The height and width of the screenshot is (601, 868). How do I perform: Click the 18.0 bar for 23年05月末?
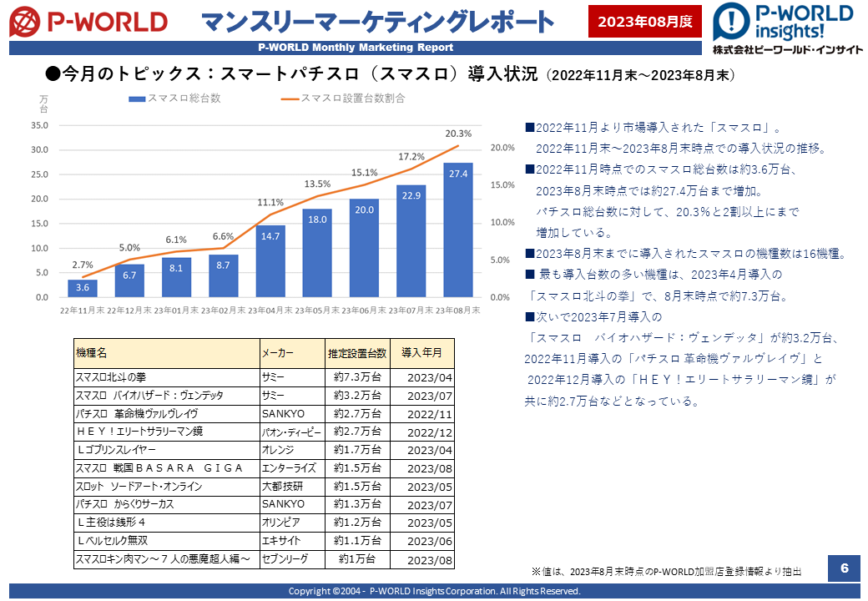(x=317, y=253)
